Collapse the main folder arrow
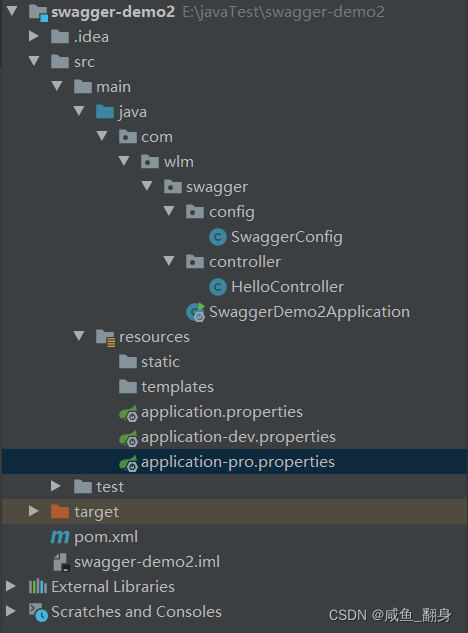 click(57, 86)
